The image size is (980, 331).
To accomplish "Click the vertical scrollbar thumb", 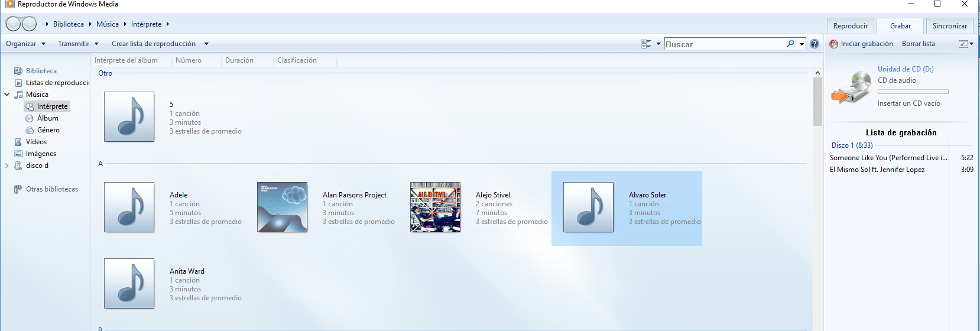I will [x=817, y=102].
